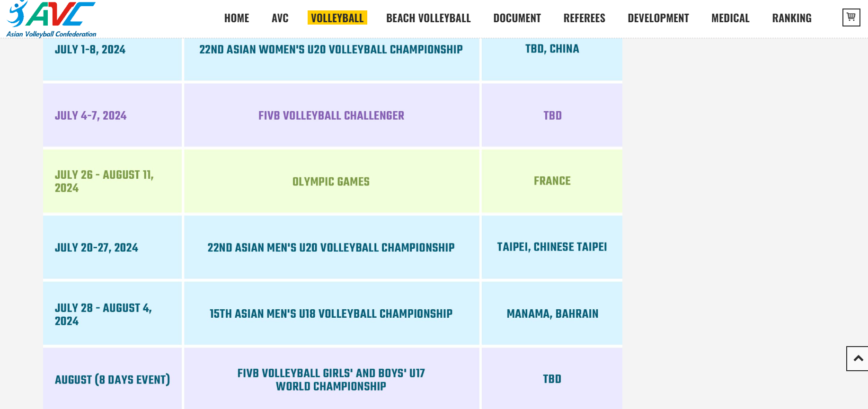Click 22nd Asian Women's U20 Championship event
868x409 pixels.
(x=331, y=50)
